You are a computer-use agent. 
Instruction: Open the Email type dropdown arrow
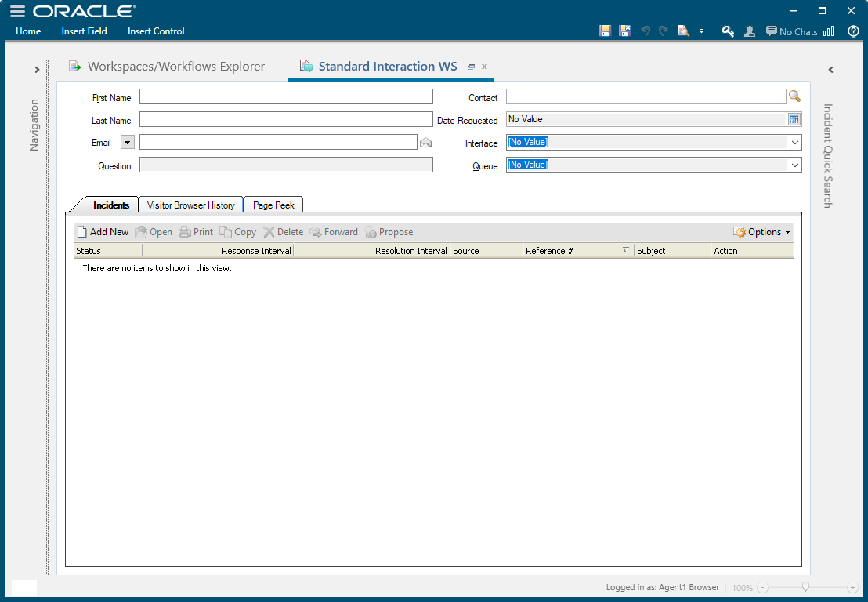[128, 143]
